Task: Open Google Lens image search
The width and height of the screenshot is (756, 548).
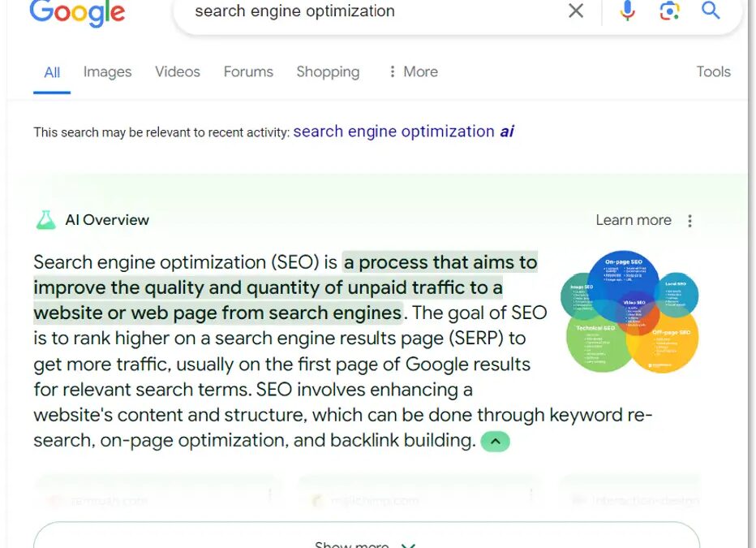Action: pos(668,11)
